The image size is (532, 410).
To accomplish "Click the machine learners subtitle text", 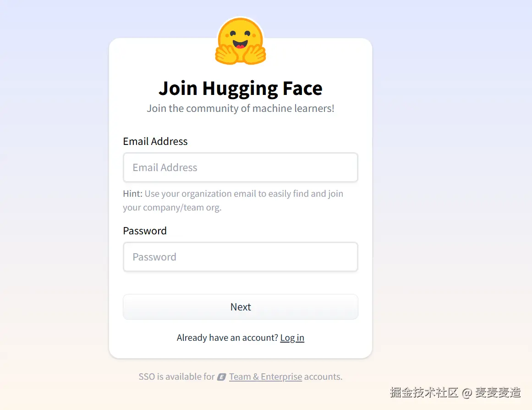I will [x=241, y=108].
